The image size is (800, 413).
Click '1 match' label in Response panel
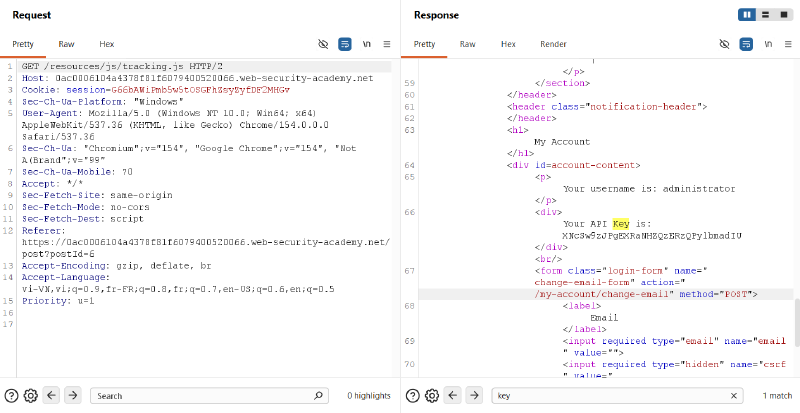tap(778, 396)
